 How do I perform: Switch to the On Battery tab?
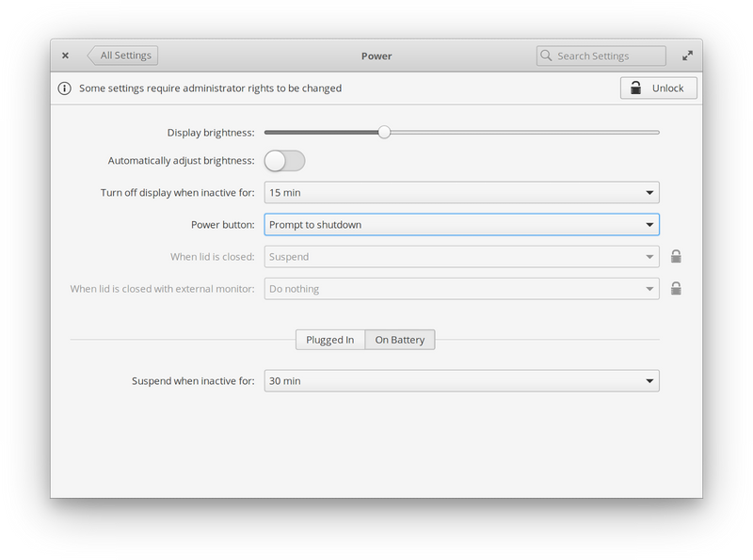coord(400,340)
